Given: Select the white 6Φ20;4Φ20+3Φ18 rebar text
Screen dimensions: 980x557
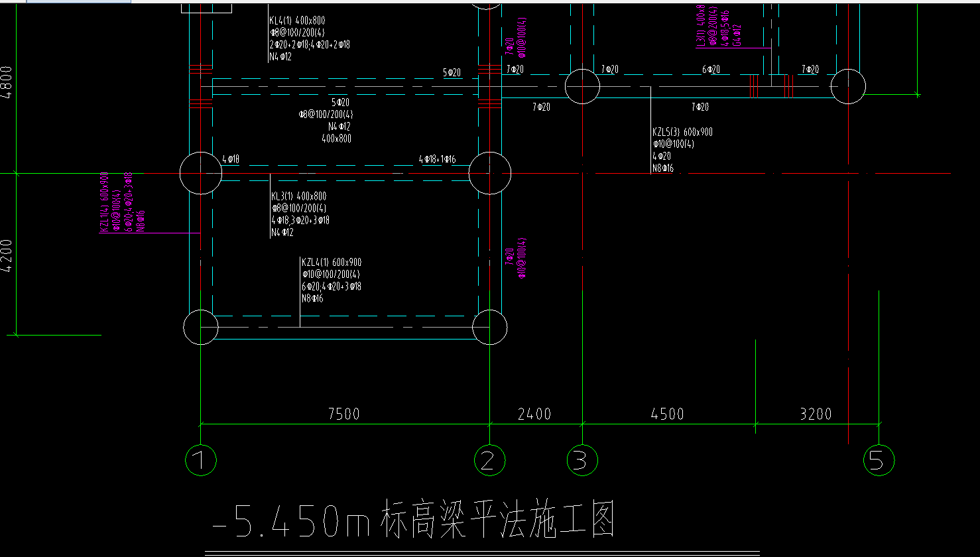Looking at the screenshot, I should tap(332, 286).
